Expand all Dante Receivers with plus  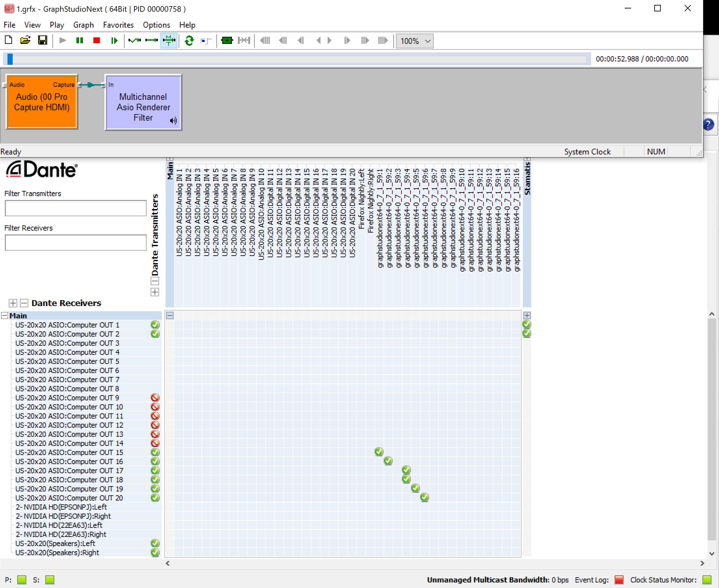pyautogui.click(x=13, y=303)
